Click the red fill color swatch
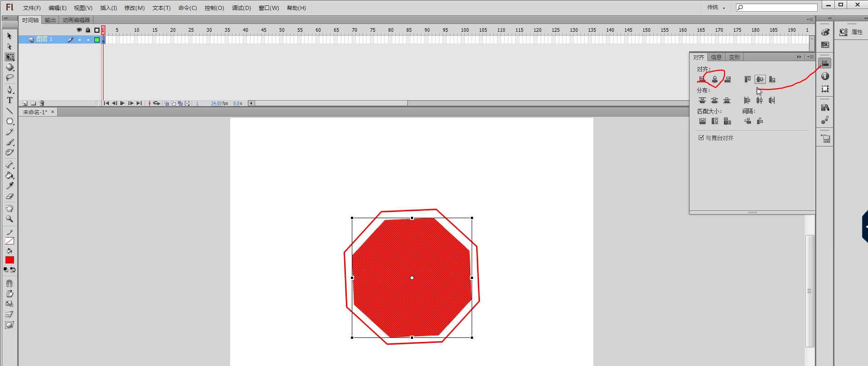 click(x=10, y=260)
